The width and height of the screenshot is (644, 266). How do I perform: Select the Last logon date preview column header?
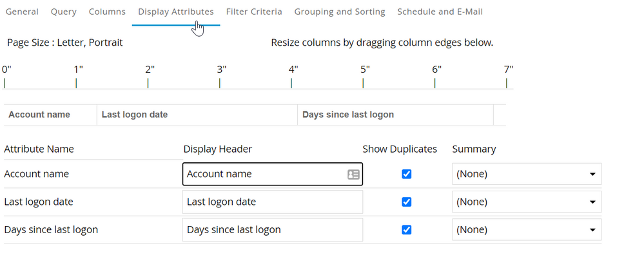[x=135, y=115]
